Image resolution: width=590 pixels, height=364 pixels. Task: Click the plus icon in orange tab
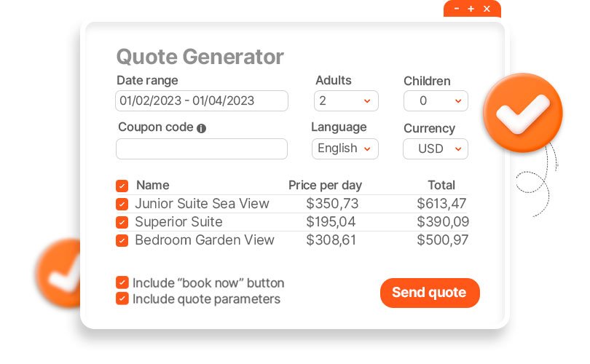click(471, 9)
